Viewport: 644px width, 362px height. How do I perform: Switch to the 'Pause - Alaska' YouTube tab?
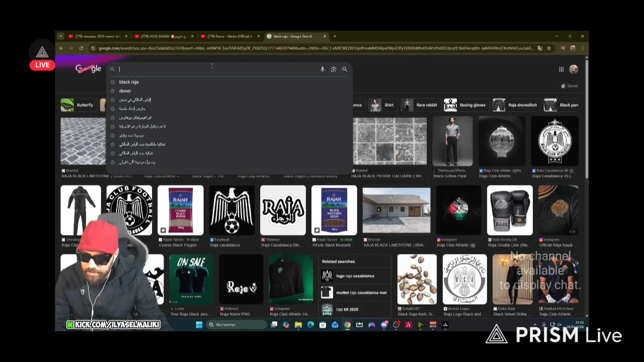click(230, 36)
